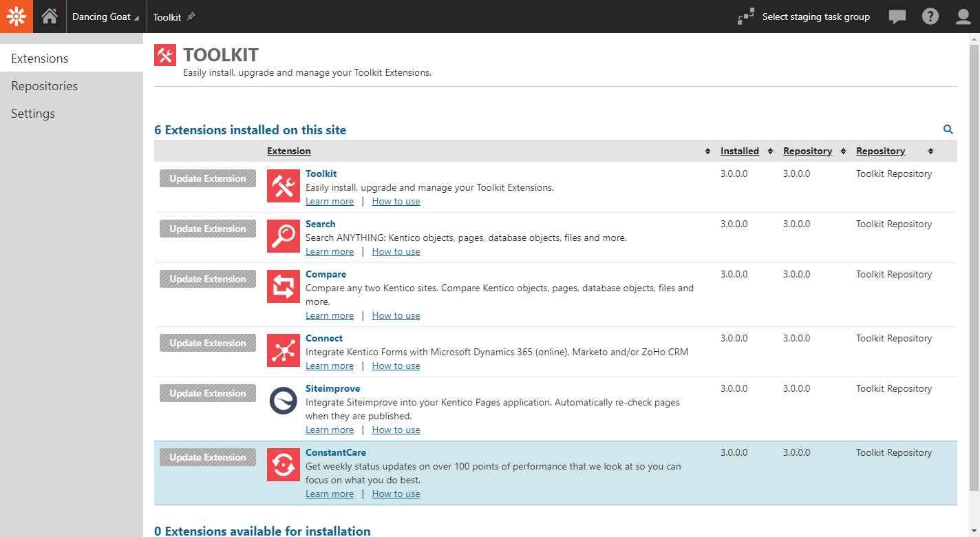Open the user account menu icon
980x537 pixels.
click(x=963, y=17)
